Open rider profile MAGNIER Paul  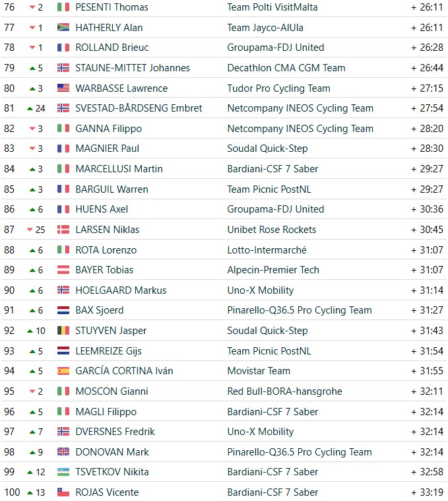pyautogui.click(x=108, y=149)
